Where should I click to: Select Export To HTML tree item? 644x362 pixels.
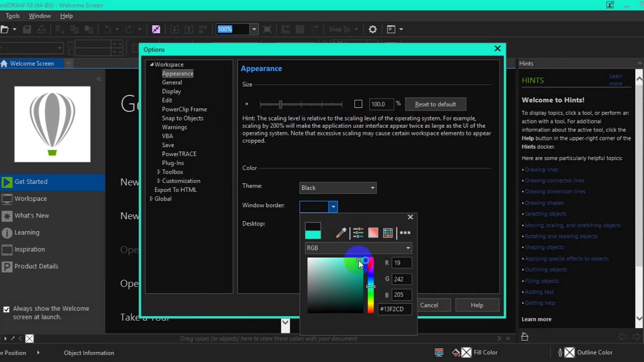(x=176, y=190)
